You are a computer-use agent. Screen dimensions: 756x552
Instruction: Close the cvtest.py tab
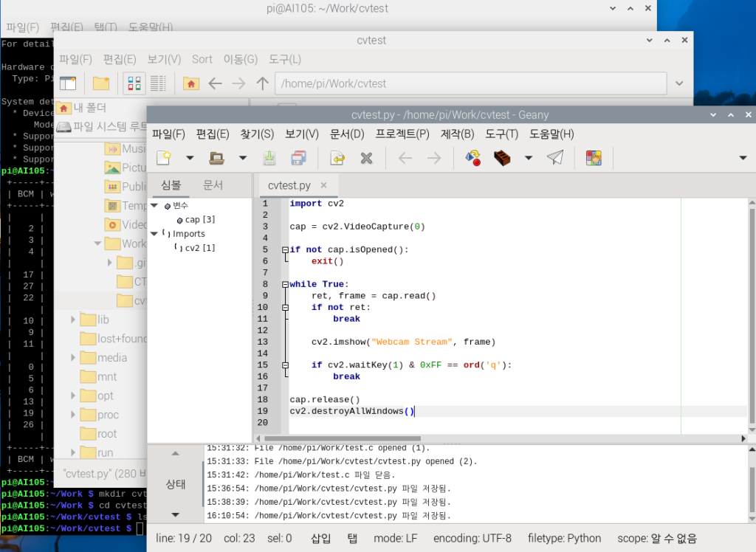coord(323,185)
